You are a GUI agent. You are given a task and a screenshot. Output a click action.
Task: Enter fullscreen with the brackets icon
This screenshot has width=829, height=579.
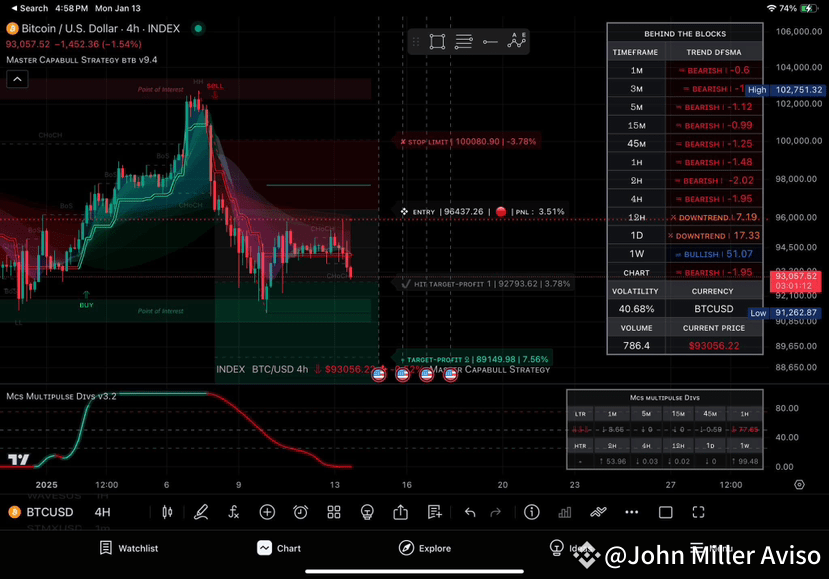[x=698, y=512]
